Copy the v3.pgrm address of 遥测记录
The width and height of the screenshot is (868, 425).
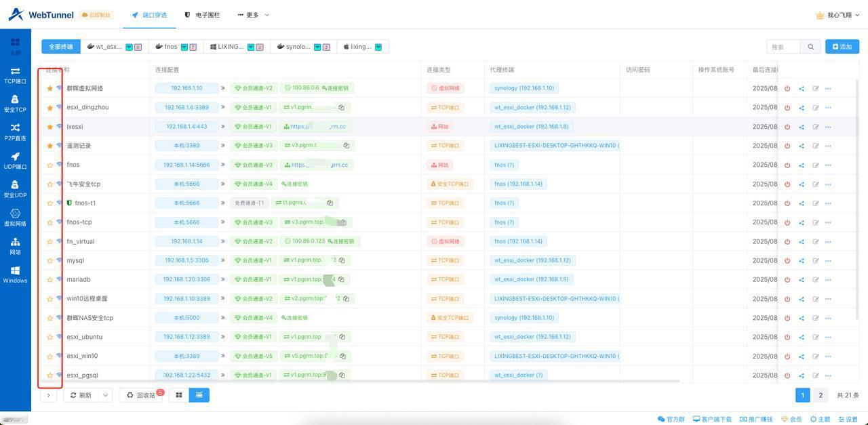(347, 146)
